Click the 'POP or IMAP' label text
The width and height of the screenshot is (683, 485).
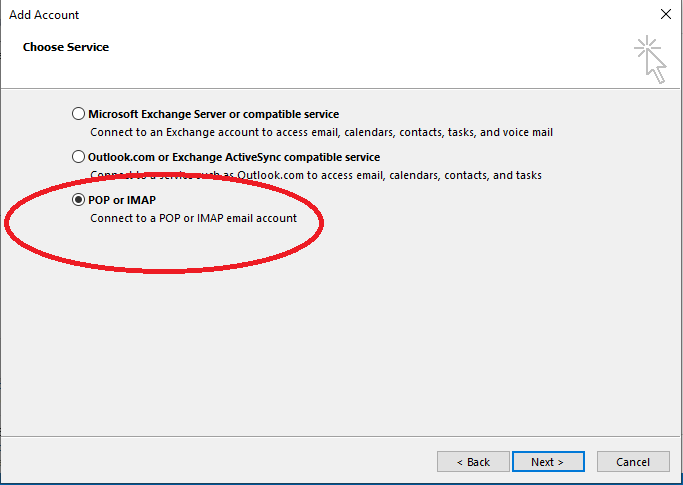coord(122,200)
